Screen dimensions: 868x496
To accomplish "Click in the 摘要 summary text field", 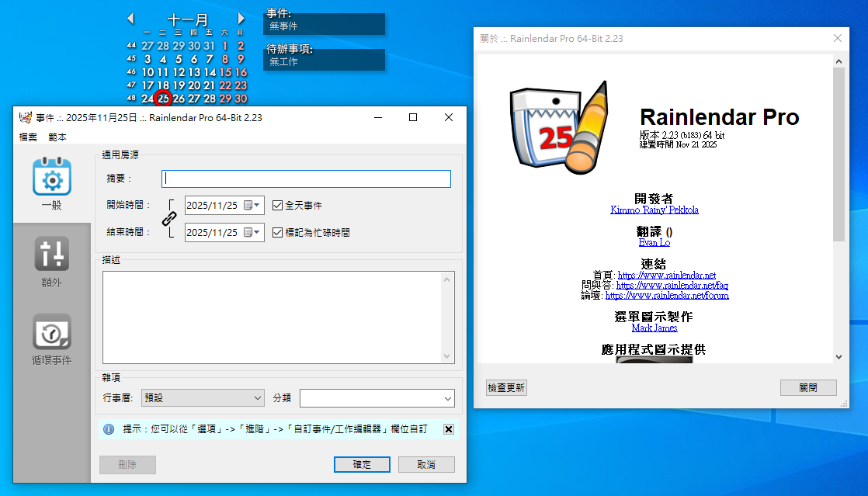I will tap(306, 179).
